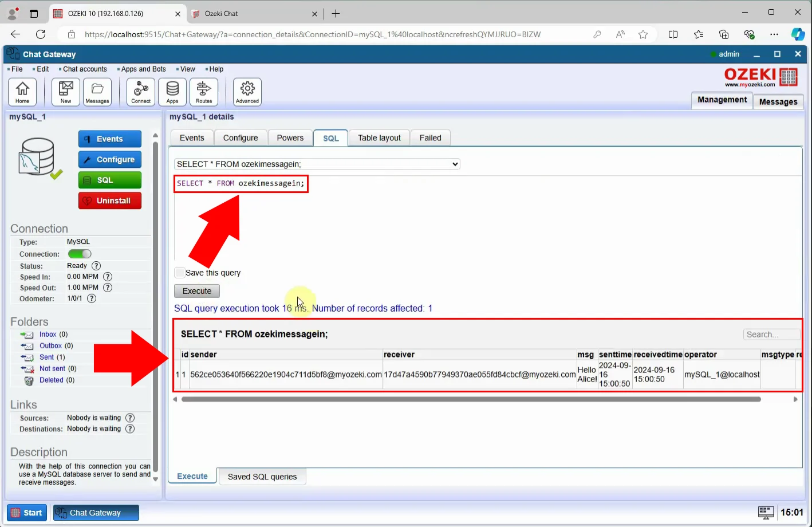Add page to favorites star icon
812x527 pixels.
643,34
